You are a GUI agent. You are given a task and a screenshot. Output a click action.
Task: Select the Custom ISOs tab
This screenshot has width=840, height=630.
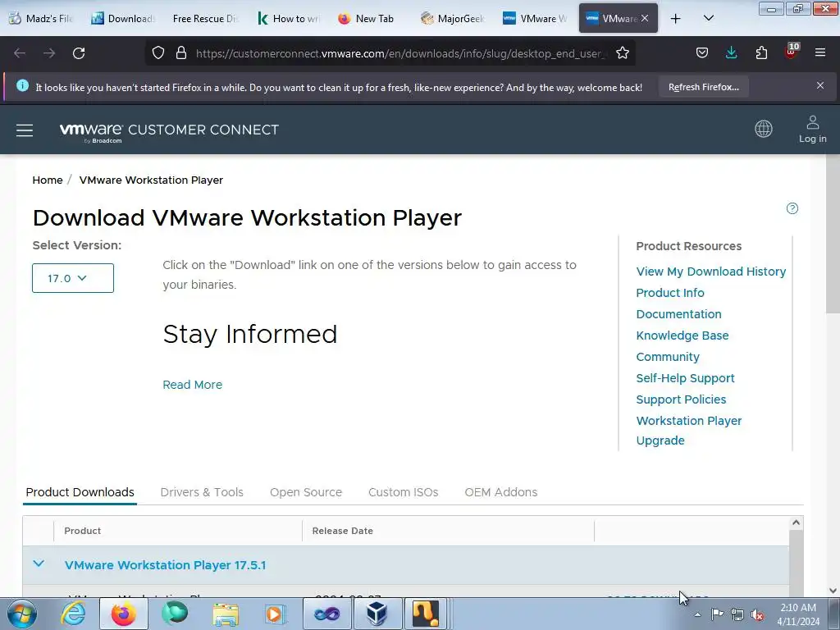pyautogui.click(x=403, y=492)
